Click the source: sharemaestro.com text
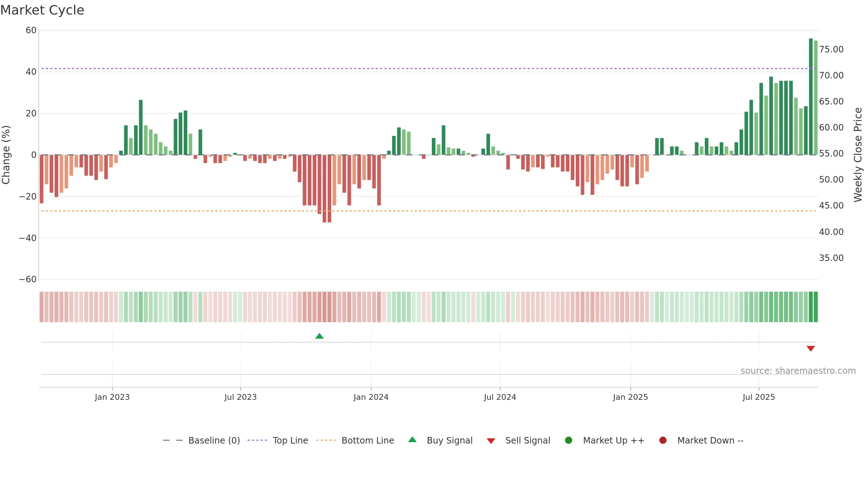This screenshot has width=868, height=488. [798, 371]
